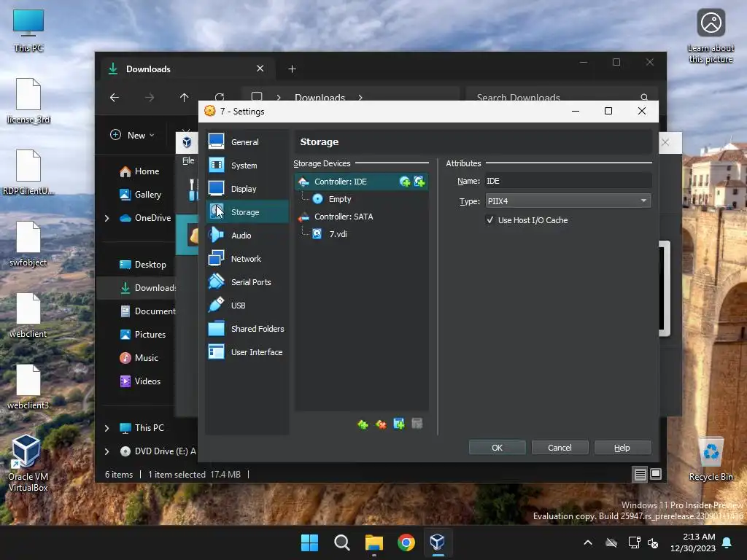Add hard disk to IDE controller
Viewport: 747px width, 560px height.
pyautogui.click(x=419, y=182)
